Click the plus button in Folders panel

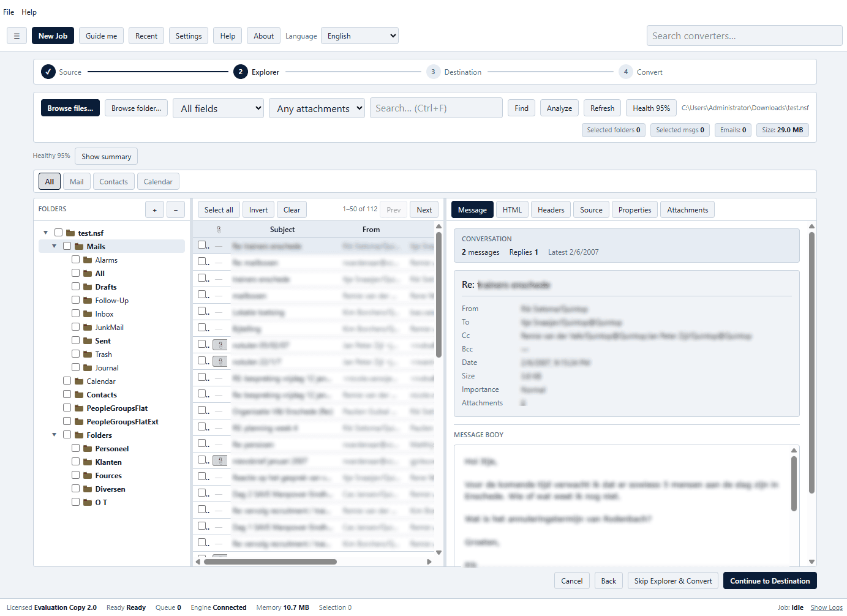pyautogui.click(x=154, y=210)
